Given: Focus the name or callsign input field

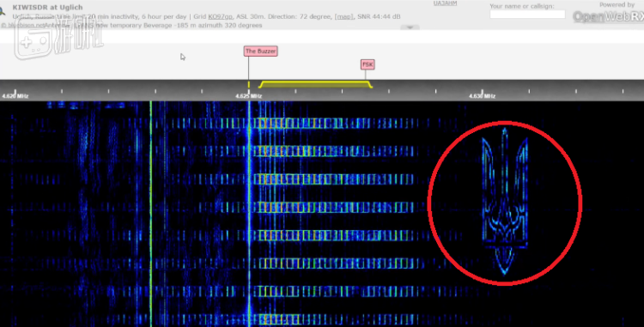Looking at the screenshot, I should [527, 14].
